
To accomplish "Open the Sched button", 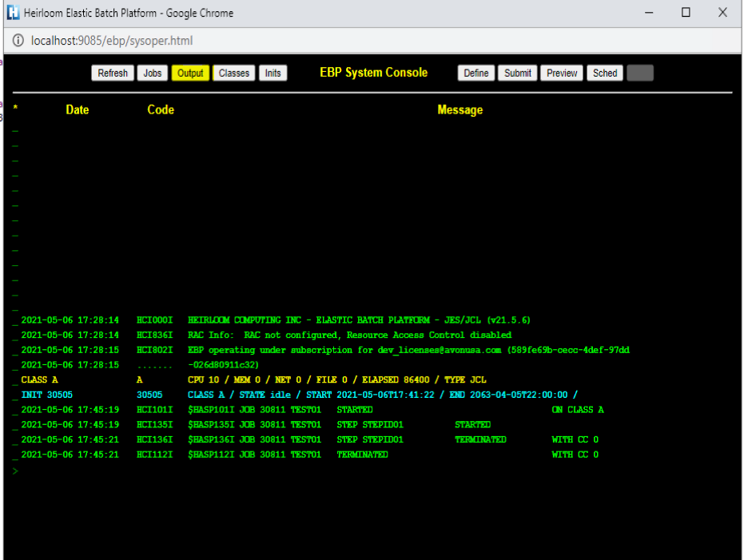I will click(605, 73).
